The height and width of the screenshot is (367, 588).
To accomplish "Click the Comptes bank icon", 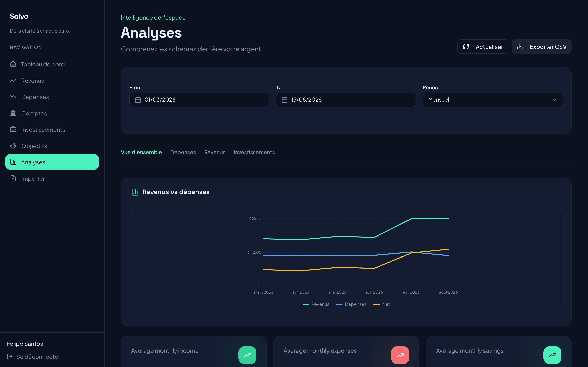I will [13, 113].
